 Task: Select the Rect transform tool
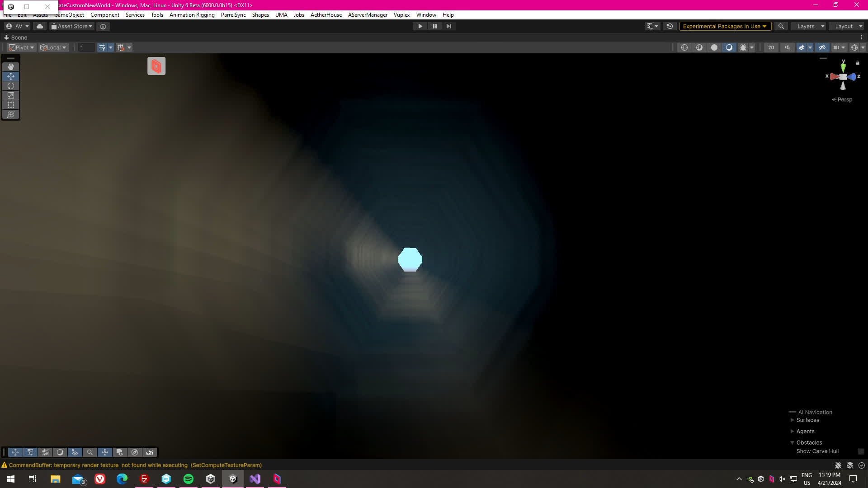coord(11,105)
